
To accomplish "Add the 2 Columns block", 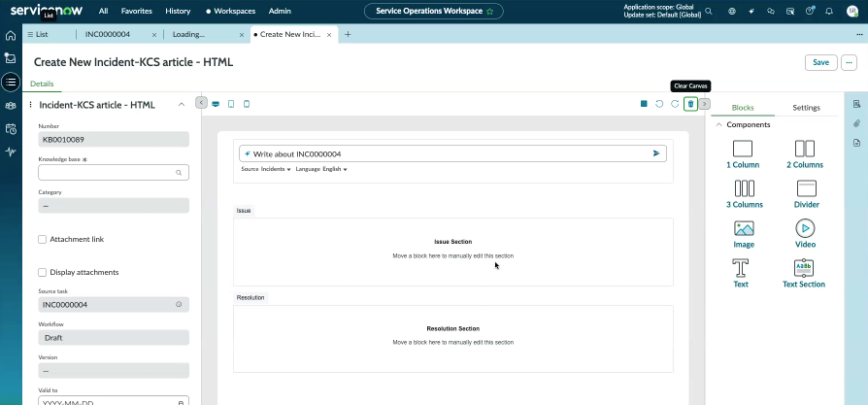I will pos(804,154).
